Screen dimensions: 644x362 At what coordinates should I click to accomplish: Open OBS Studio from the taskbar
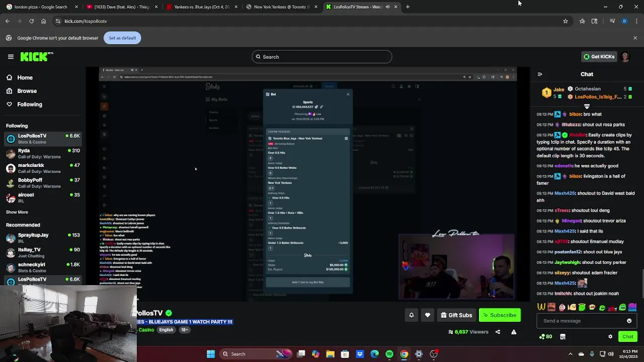click(434, 354)
